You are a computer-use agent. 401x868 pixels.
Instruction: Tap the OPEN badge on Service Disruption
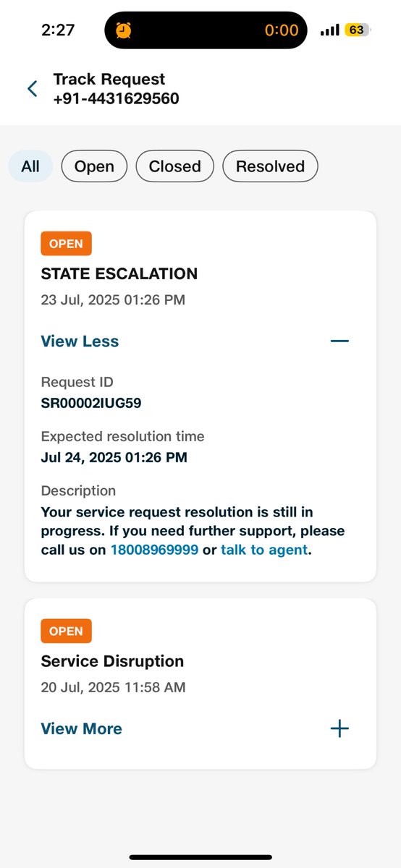(x=66, y=631)
